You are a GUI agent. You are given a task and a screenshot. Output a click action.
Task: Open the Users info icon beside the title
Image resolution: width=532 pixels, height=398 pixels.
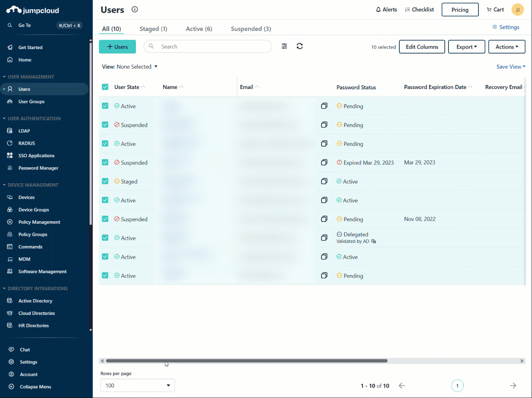[x=135, y=10]
